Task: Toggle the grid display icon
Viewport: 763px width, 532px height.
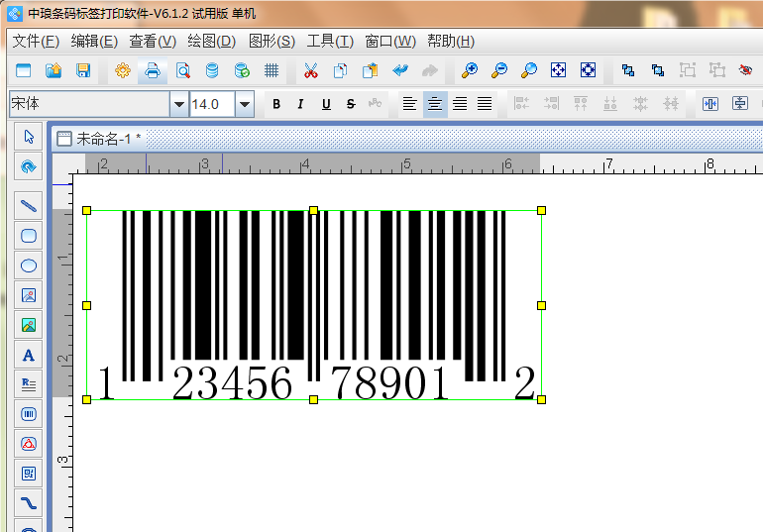Action: 272,70
